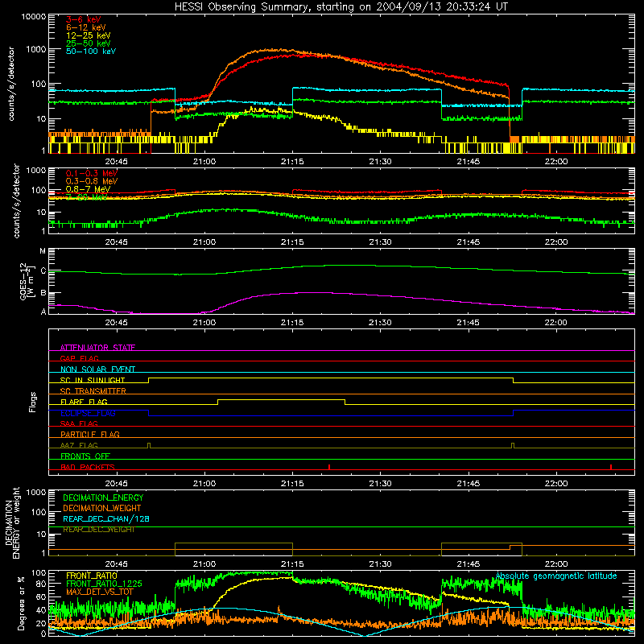Click the BAD_PACKETS red spike after 22:00
Screen dimensions: 644x644
point(611,467)
